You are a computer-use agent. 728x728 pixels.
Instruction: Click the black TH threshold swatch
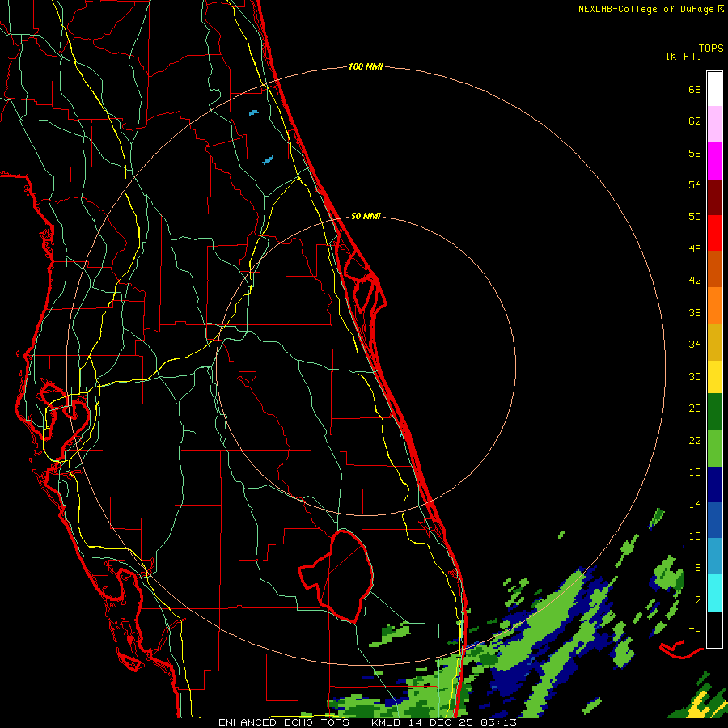click(x=714, y=629)
